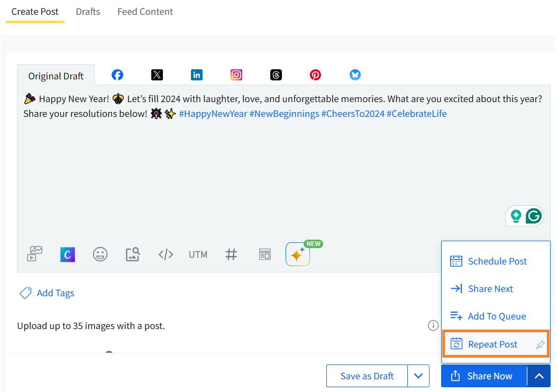Click the AI assistant sparkle icon
Image resolution: width=558 pixels, height=392 pixels.
click(297, 254)
